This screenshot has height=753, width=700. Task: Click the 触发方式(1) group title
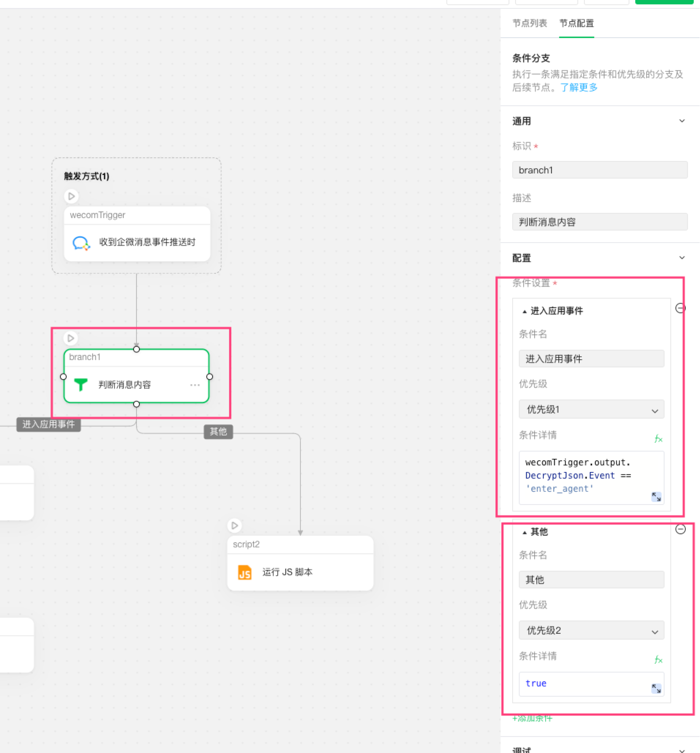pyautogui.click(x=86, y=176)
